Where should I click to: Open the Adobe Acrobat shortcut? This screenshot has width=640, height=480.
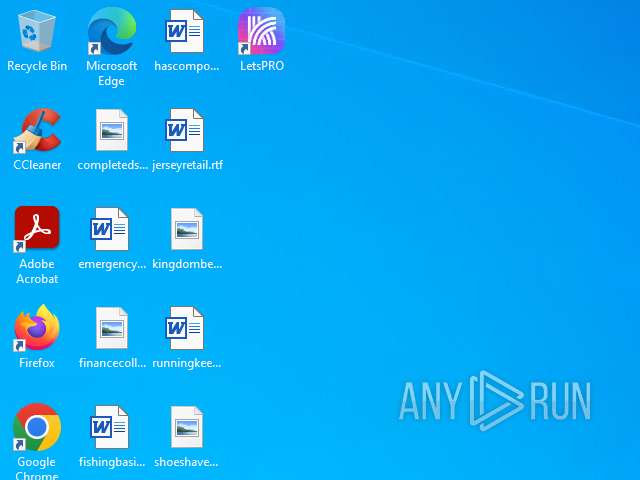[37, 229]
